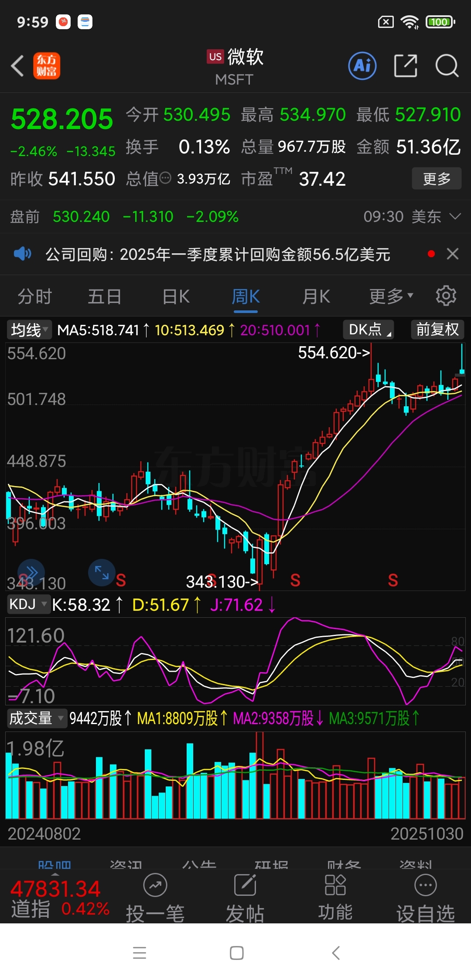The height and width of the screenshot is (980, 471).
Task: Open the 公司回购 news headline
Action: [x=218, y=254]
